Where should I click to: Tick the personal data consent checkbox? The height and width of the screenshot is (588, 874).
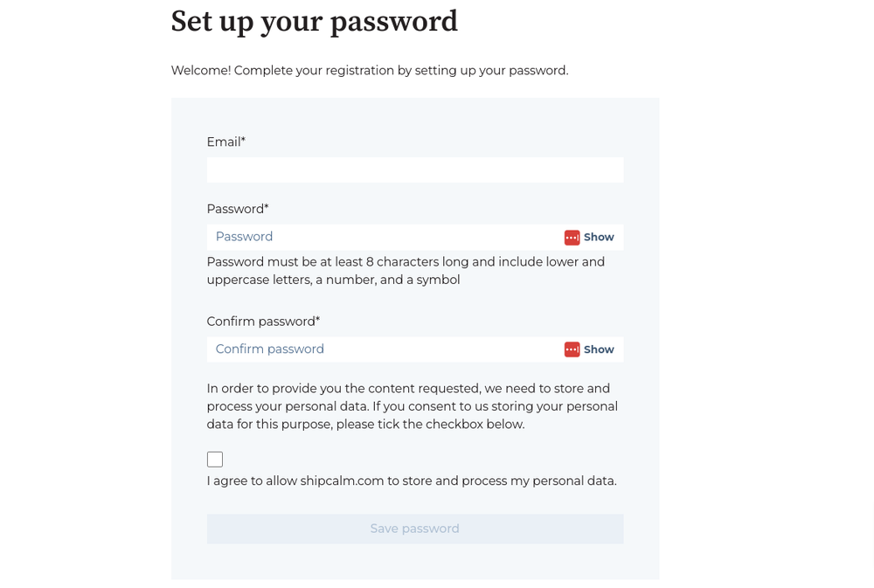pyautogui.click(x=215, y=460)
